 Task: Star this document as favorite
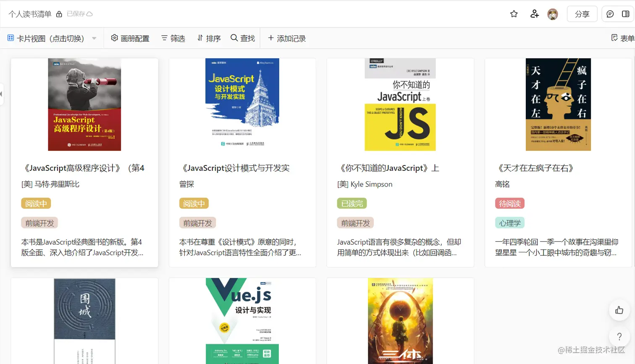pyautogui.click(x=514, y=14)
